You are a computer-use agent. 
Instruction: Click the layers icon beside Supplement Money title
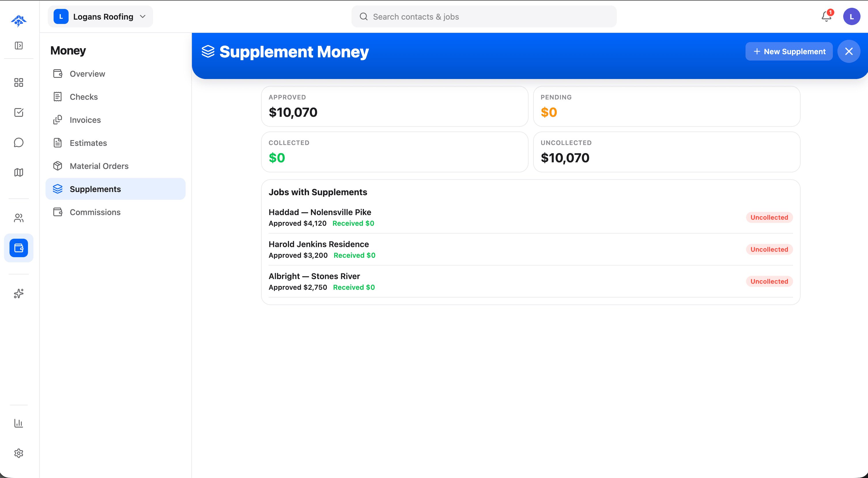coord(208,52)
